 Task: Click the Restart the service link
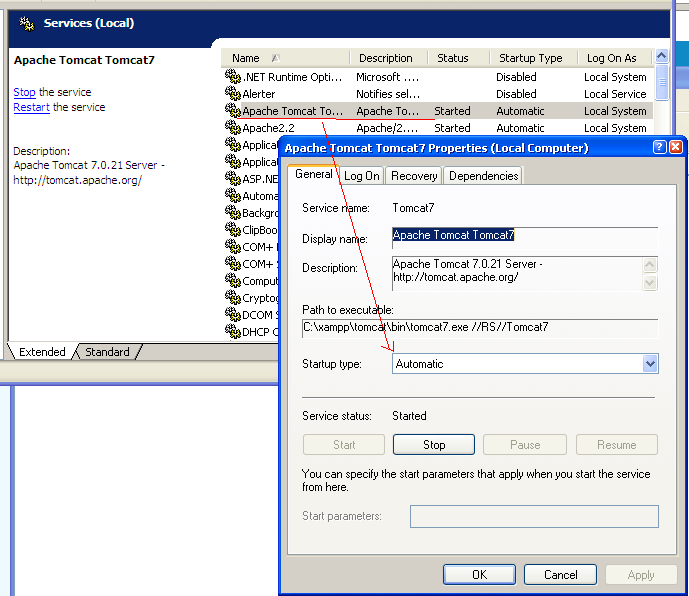(31, 107)
